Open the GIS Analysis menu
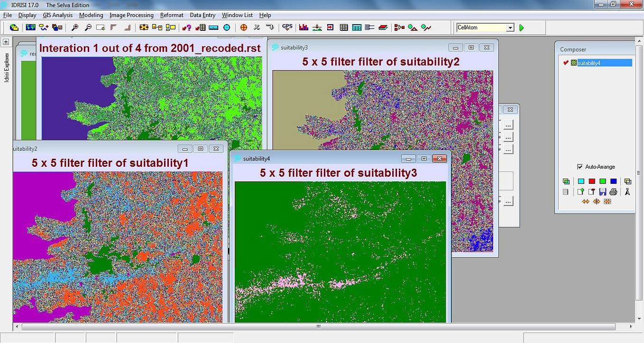The height and width of the screenshot is (343, 644). [57, 15]
